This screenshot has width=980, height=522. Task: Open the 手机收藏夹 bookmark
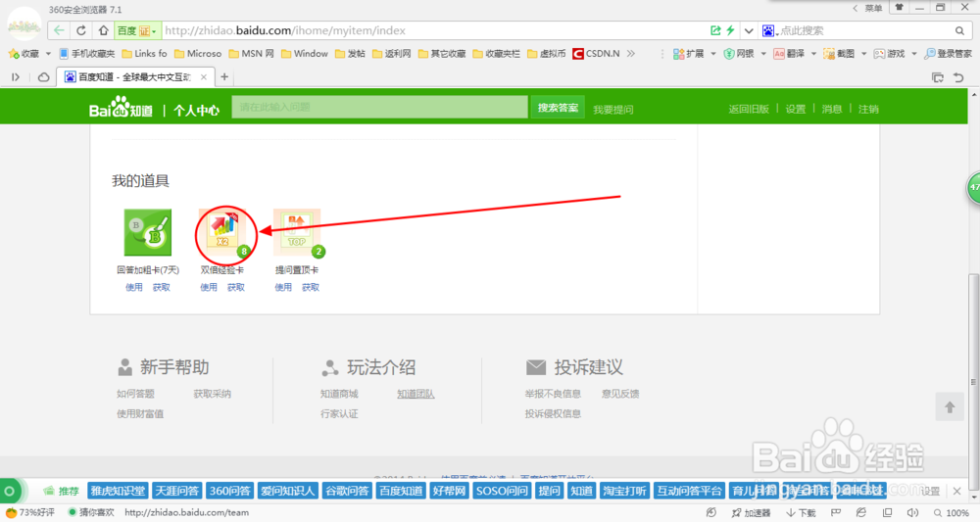87,54
